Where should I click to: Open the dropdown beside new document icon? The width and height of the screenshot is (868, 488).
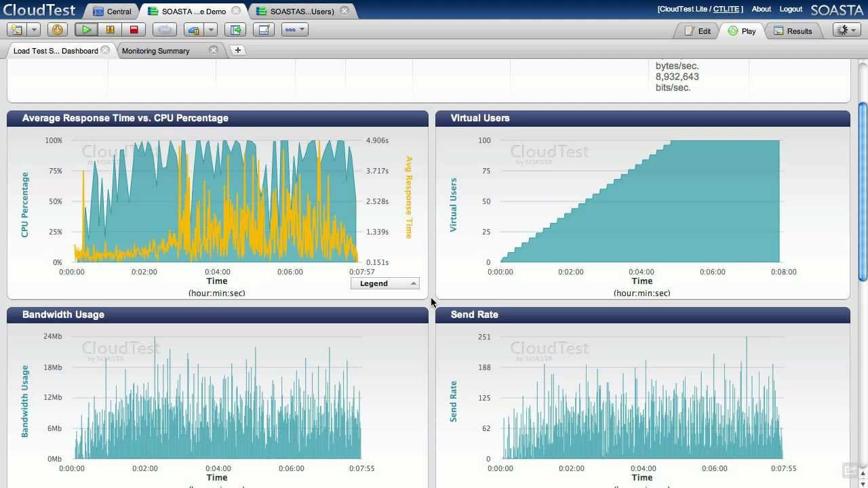pos(34,30)
